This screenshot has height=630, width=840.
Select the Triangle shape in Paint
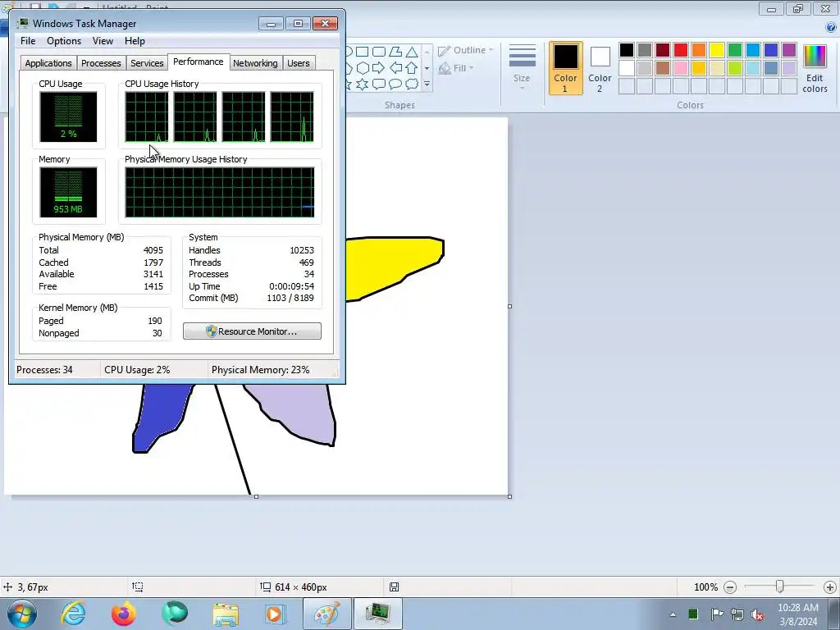point(412,52)
